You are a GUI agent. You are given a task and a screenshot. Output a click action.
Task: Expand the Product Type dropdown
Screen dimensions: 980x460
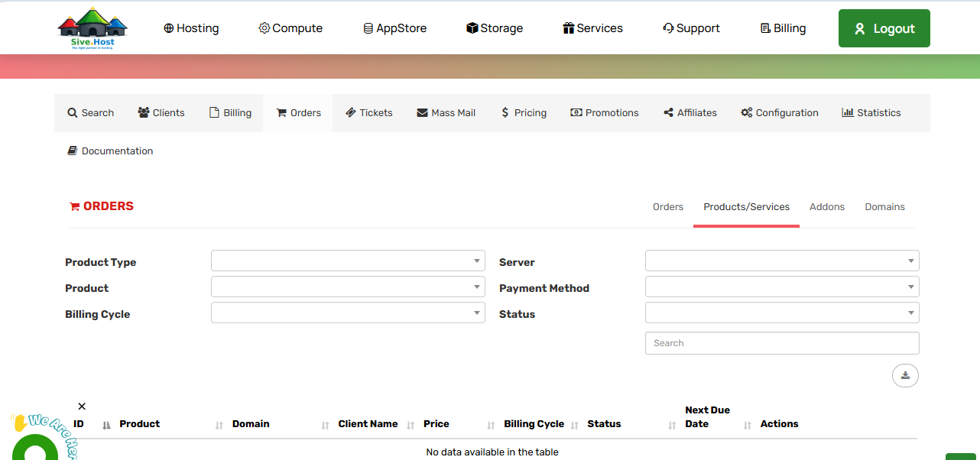pyautogui.click(x=348, y=261)
